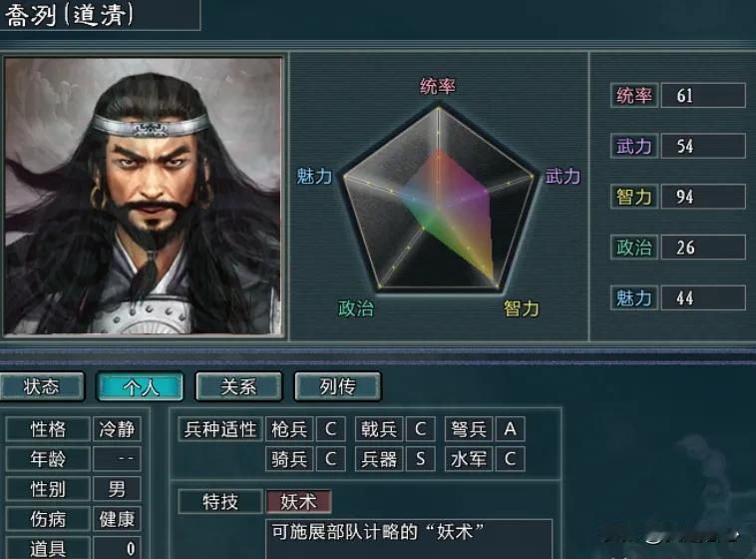This screenshot has height=559, width=756.
Task: Select the 武力 value field showing 54
Action: [703, 146]
